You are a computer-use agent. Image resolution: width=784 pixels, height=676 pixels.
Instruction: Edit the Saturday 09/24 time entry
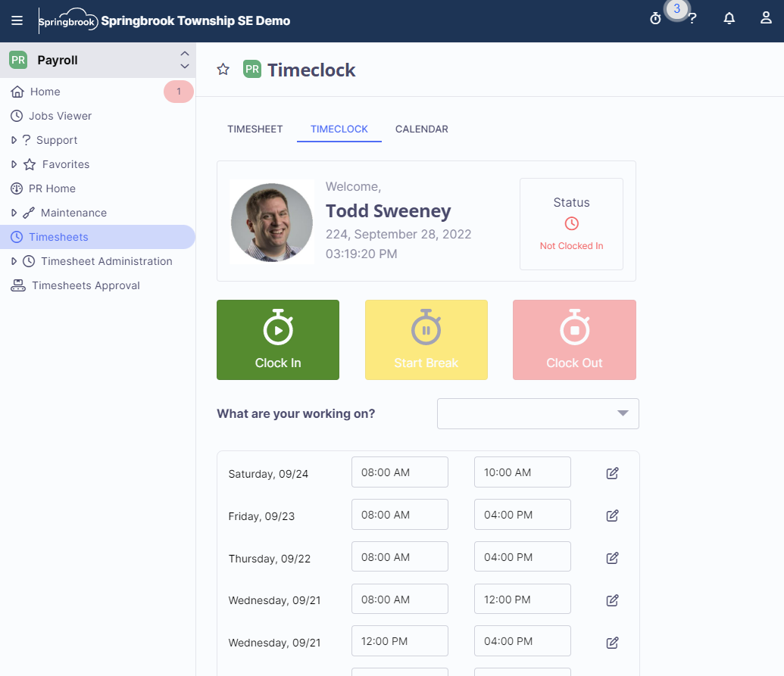point(612,472)
